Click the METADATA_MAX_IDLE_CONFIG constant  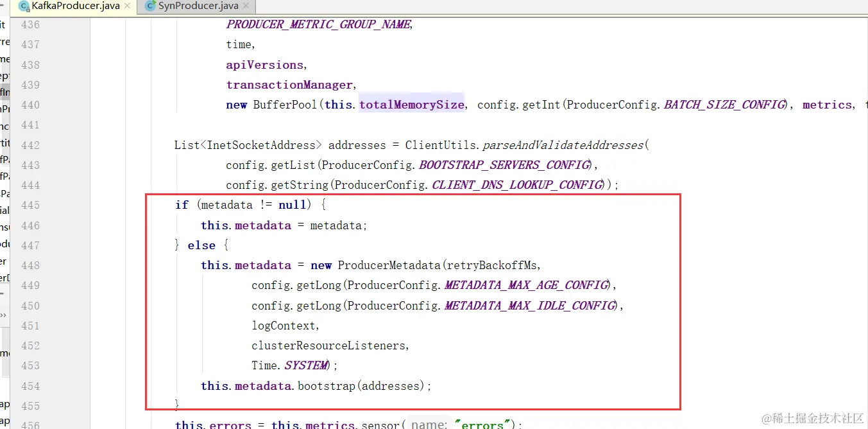pos(530,306)
